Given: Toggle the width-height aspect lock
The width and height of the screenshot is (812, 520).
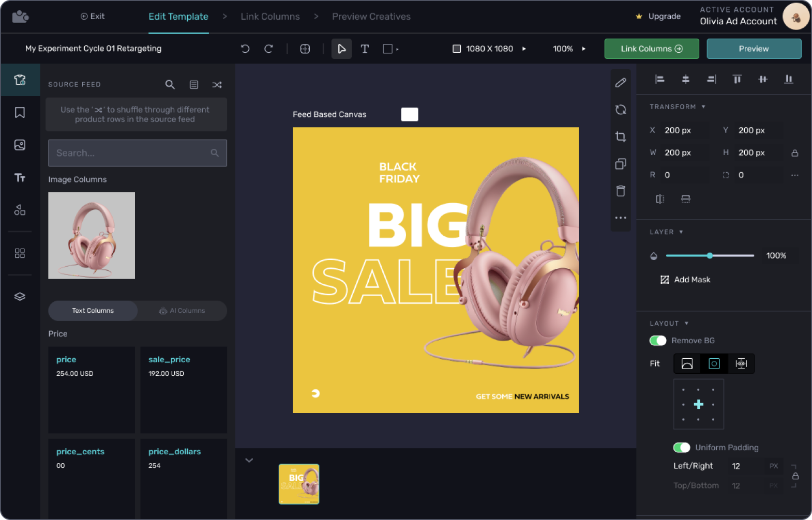Looking at the screenshot, I should (794, 153).
